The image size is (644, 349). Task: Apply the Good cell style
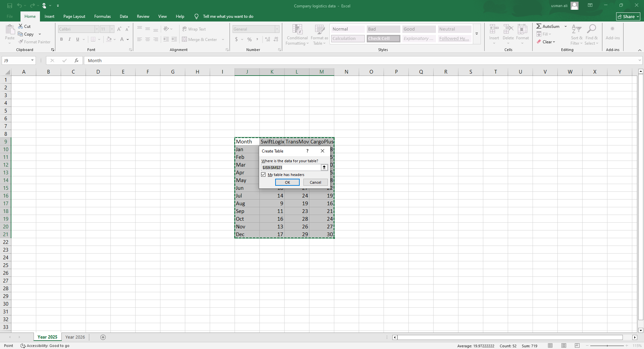[419, 29]
